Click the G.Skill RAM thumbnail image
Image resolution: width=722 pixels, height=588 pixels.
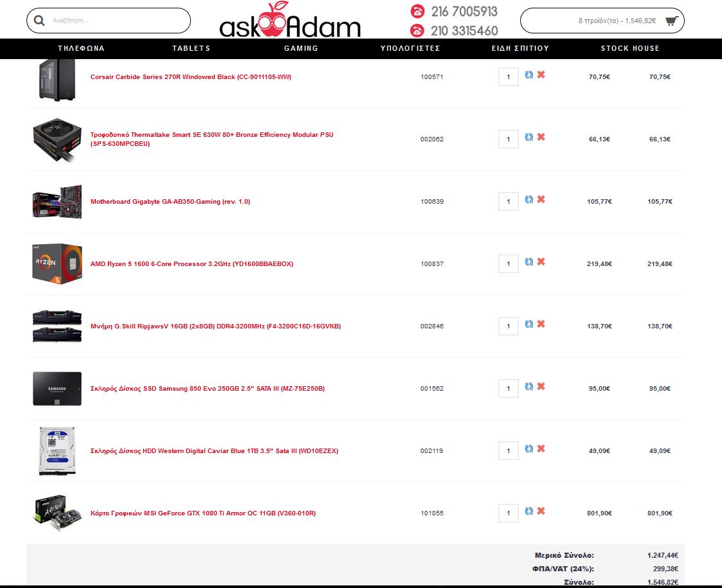(57, 326)
